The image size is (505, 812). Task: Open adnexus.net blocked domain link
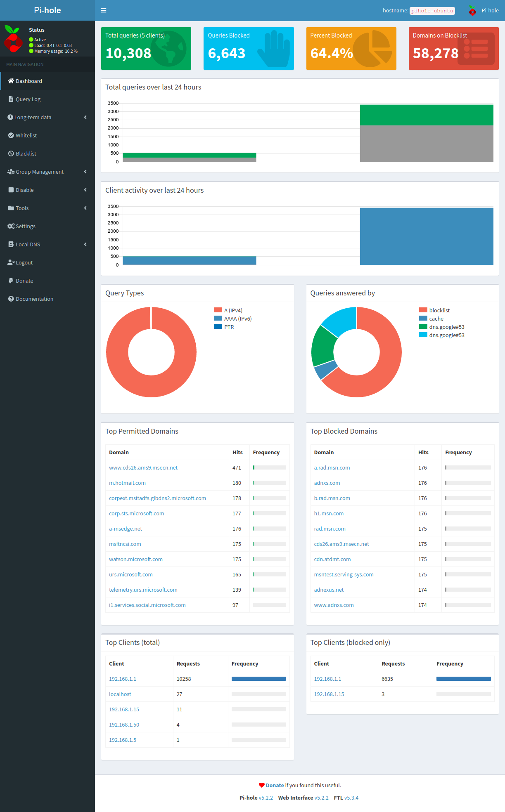coord(329,590)
